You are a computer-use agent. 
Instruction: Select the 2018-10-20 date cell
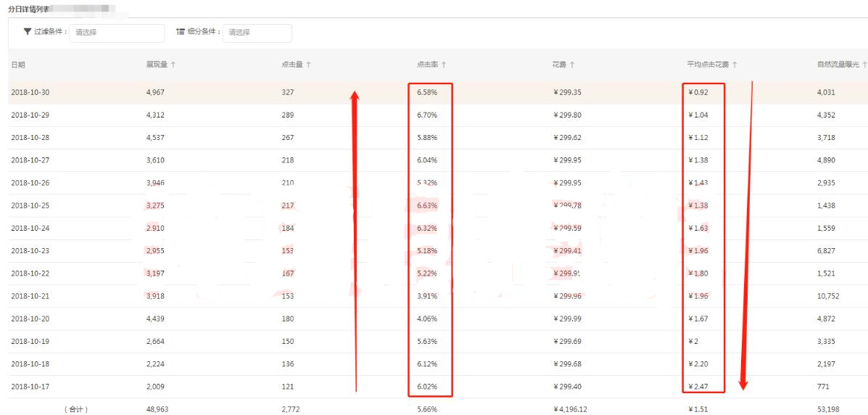[30, 319]
